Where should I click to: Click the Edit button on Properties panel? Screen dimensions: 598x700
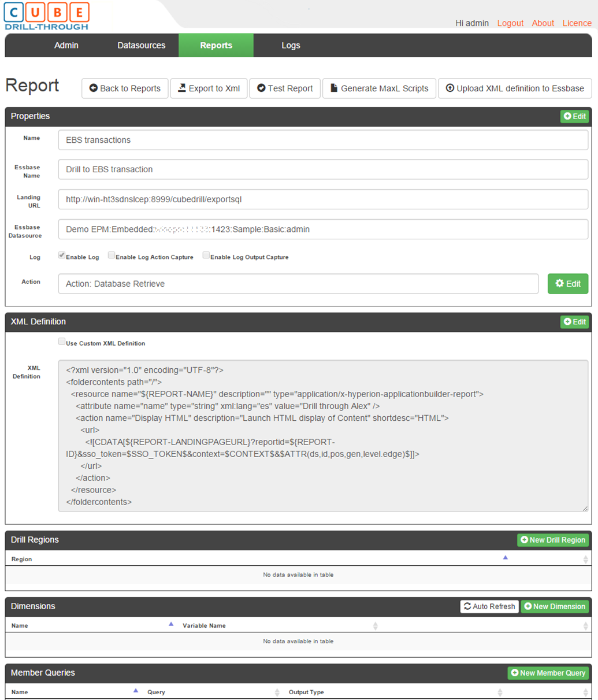[574, 116]
